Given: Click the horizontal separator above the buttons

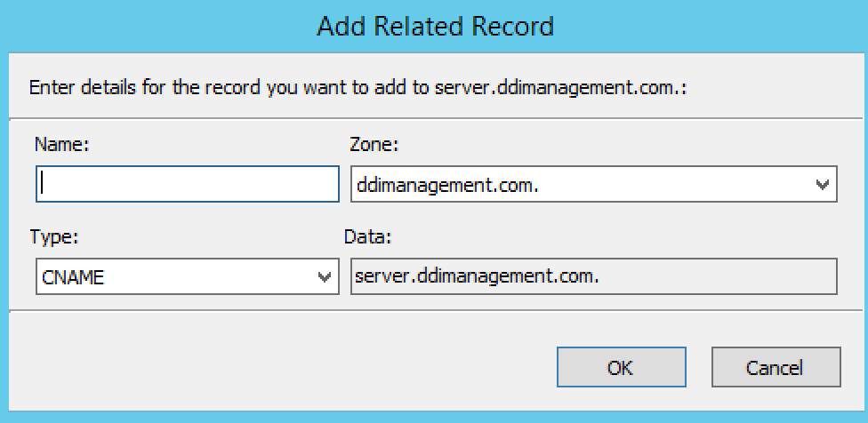Looking at the screenshot, I should pos(434,312).
